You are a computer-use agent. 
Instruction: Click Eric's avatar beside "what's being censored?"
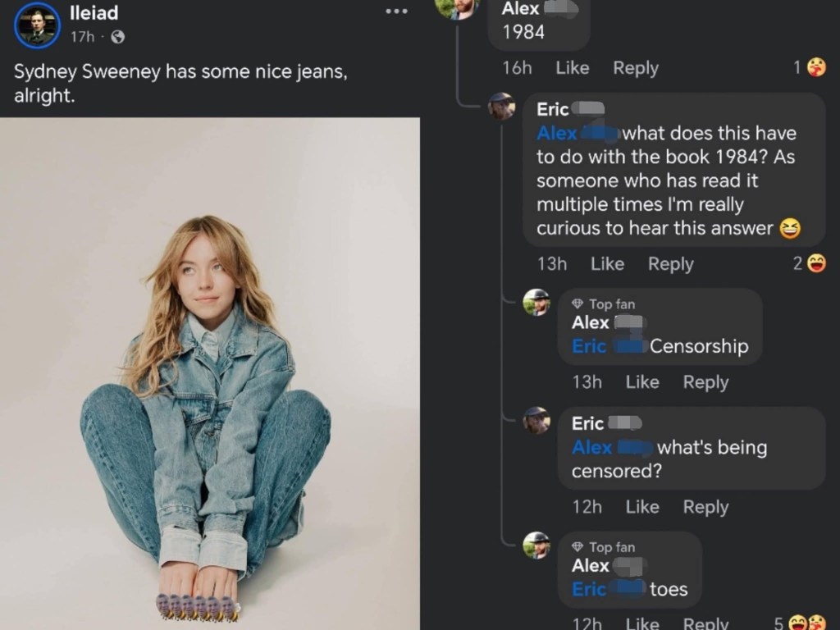point(536,421)
